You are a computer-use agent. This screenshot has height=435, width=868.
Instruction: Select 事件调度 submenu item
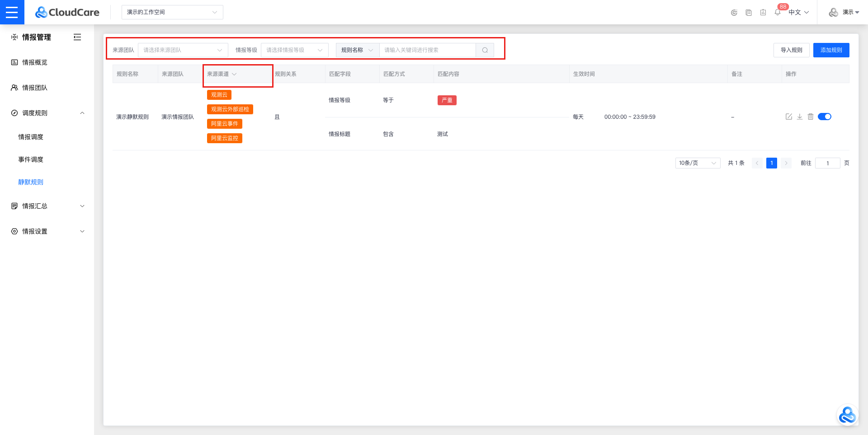pyautogui.click(x=31, y=159)
